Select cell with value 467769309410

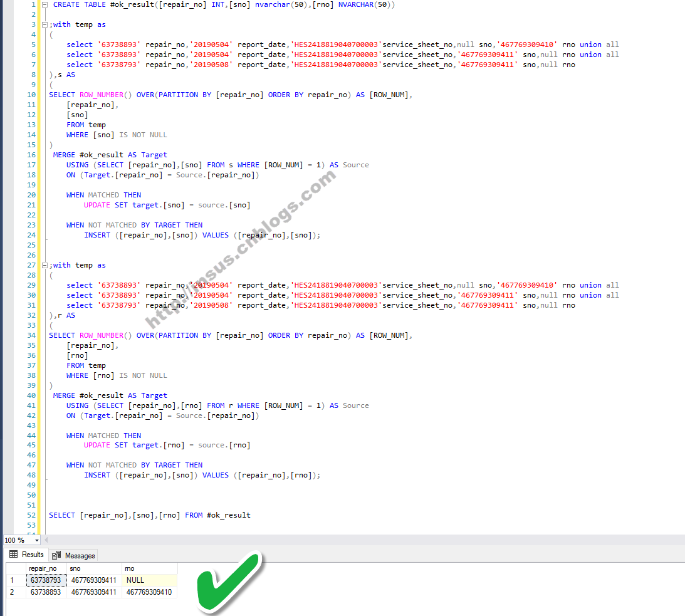click(149, 592)
